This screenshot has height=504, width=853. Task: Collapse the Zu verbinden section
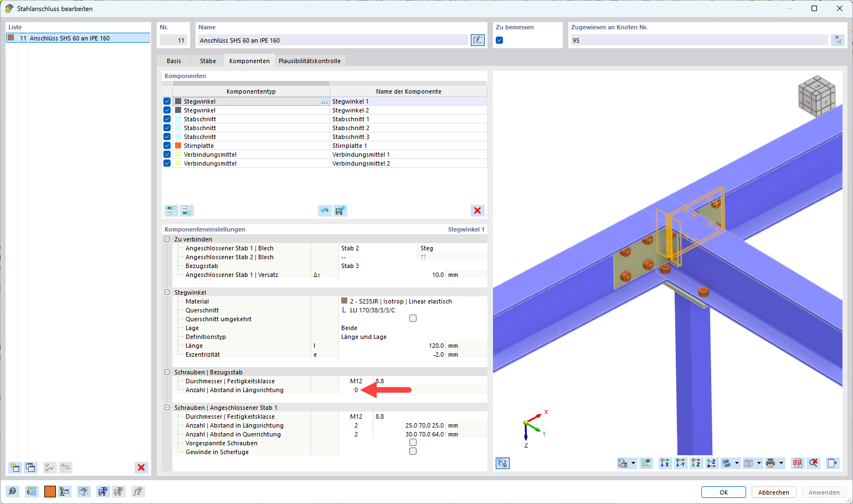tap(167, 239)
